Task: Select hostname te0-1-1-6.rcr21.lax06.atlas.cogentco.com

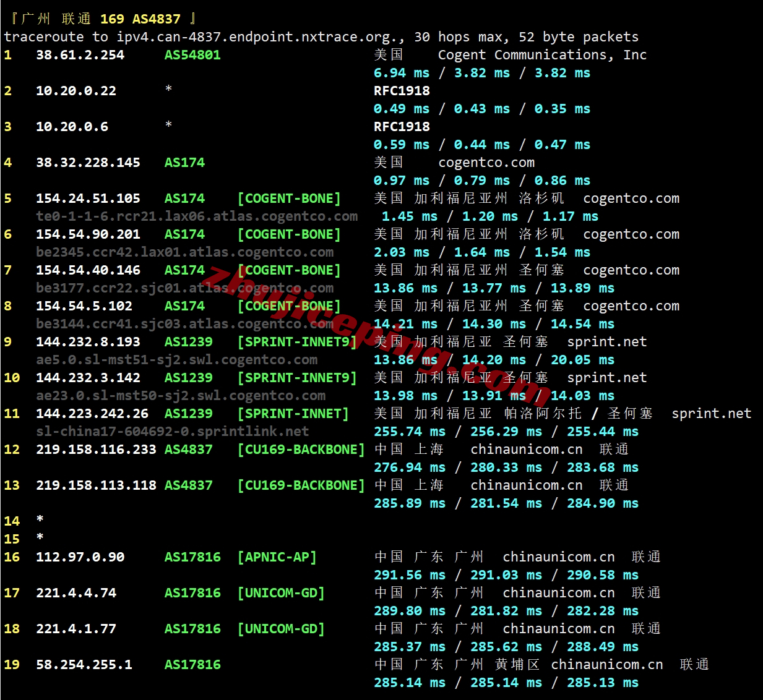Action: (197, 216)
